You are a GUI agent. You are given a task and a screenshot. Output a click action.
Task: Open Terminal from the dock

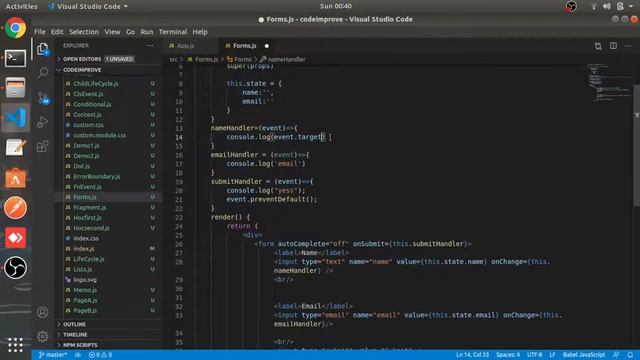pyautogui.click(x=16, y=58)
